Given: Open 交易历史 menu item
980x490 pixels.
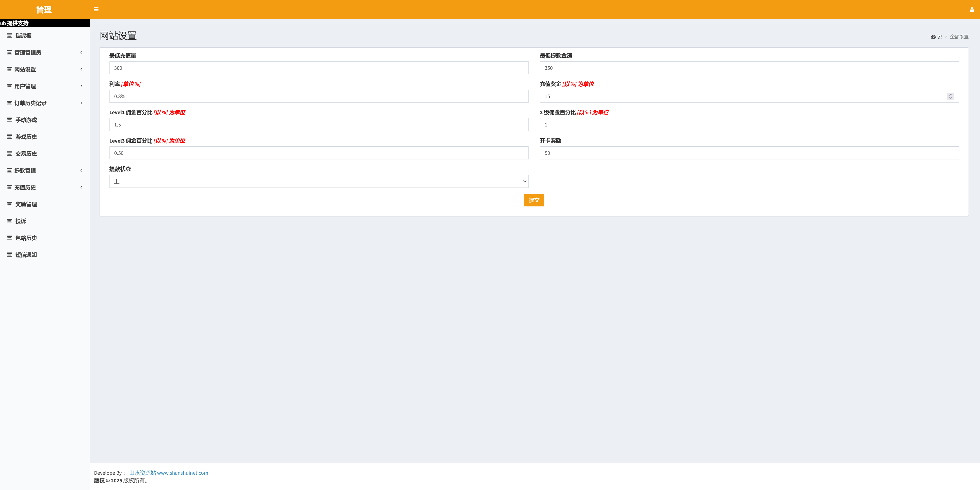Looking at the screenshot, I should click(x=26, y=154).
